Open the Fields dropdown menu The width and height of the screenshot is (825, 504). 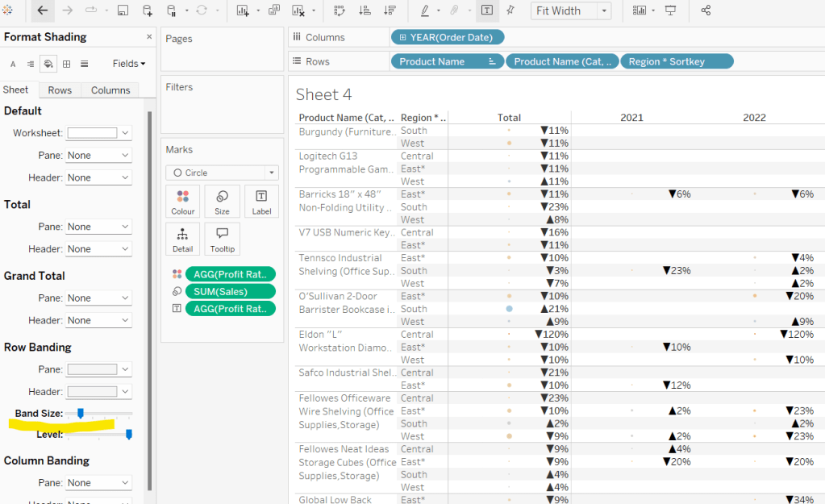tap(129, 64)
